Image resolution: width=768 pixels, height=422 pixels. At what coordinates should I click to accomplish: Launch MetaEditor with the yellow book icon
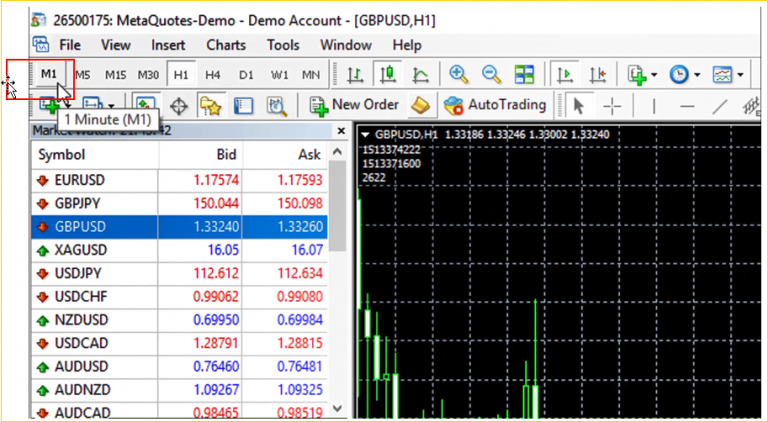click(420, 105)
